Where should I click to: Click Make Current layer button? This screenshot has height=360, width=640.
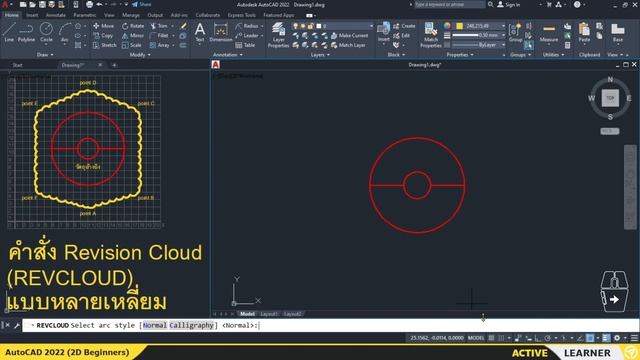[x=349, y=36]
